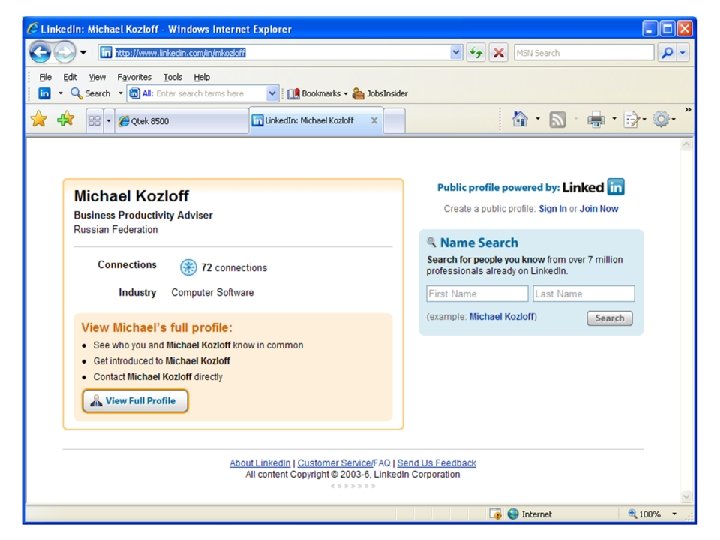Open a new blank tab
The height and width of the screenshot is (540, 720).
[394, 121]
